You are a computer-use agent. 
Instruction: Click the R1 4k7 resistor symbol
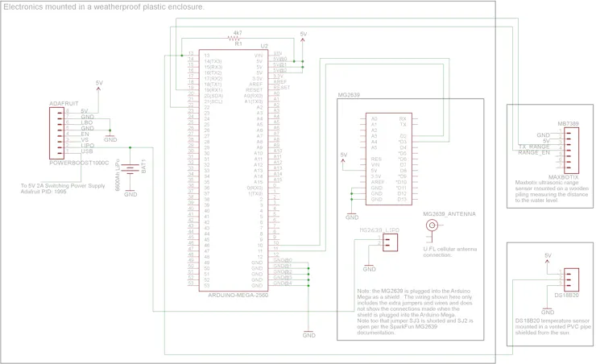(x=234, y=39)
